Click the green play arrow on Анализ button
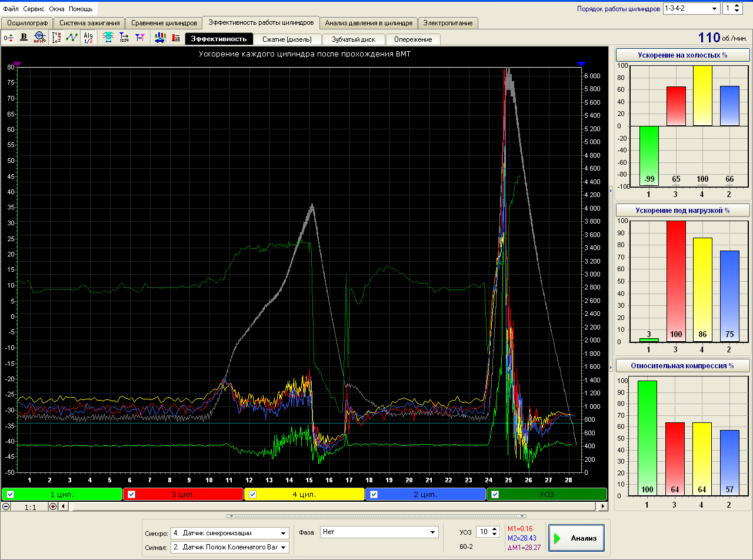Image resolution: width=753 pixels, height=560 pixels. 557,538
